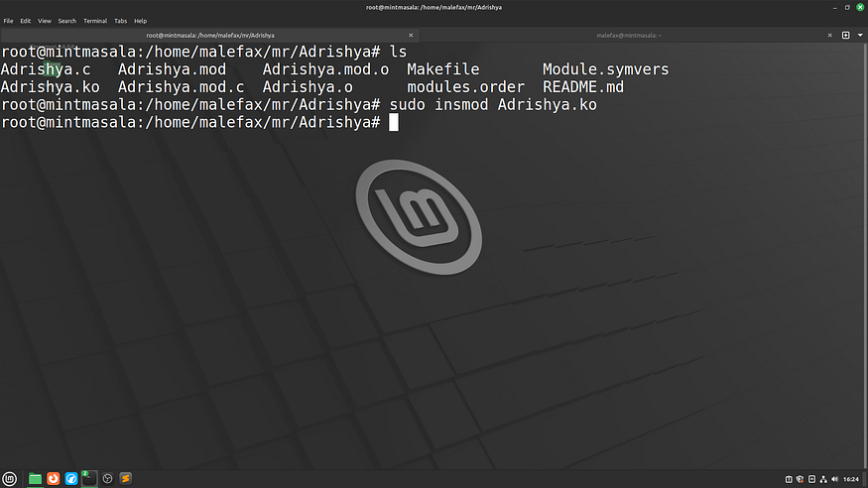Open the blue browser app in the panel

click(x=71, y=479)
